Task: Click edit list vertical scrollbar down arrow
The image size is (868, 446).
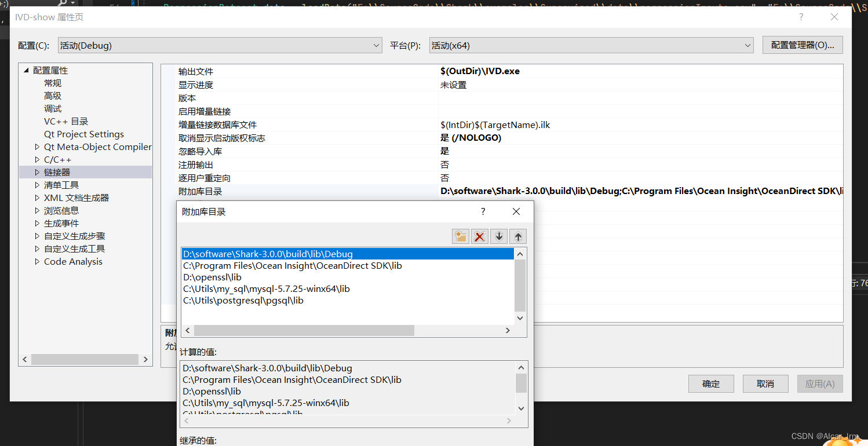Action: click(520, 318)
